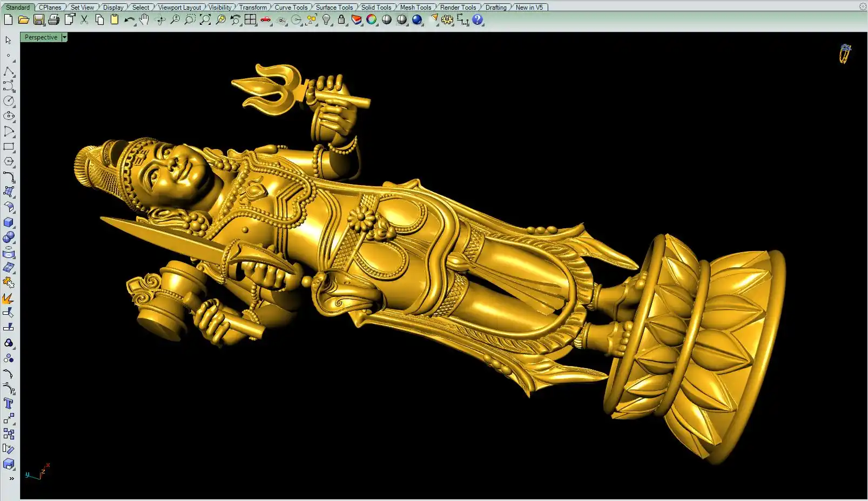Switch to the Mesh Tools tab

[x=415, y=8]
